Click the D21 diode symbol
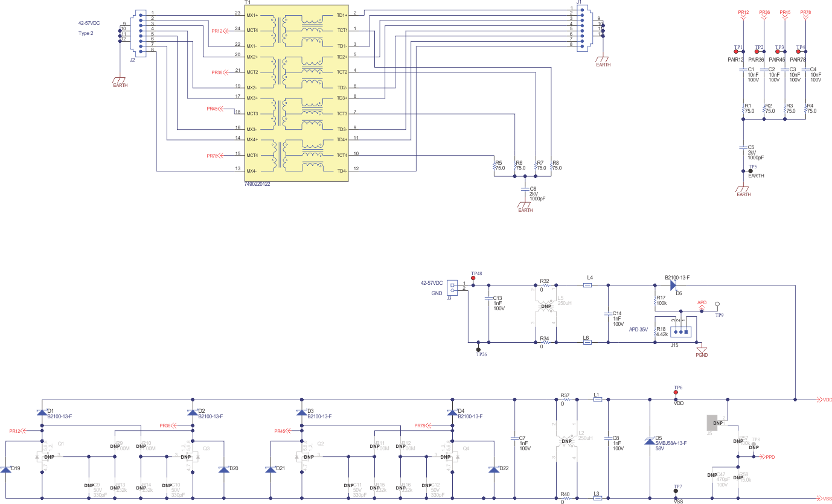 click(272, 469)
